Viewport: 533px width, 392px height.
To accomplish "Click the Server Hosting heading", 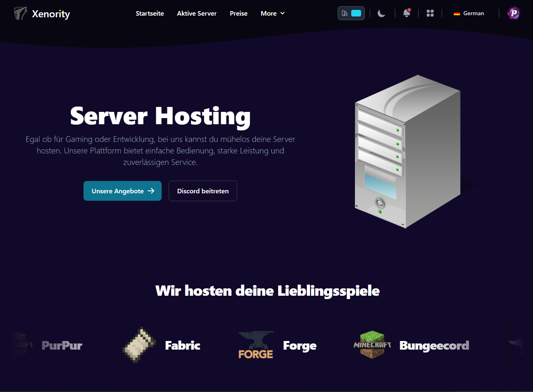I will pos(160,116).
